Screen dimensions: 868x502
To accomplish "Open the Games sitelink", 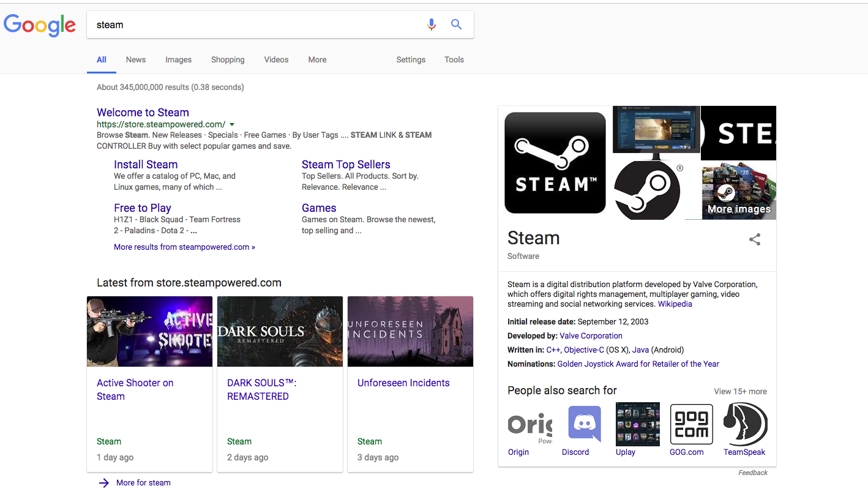I will 319,208.
